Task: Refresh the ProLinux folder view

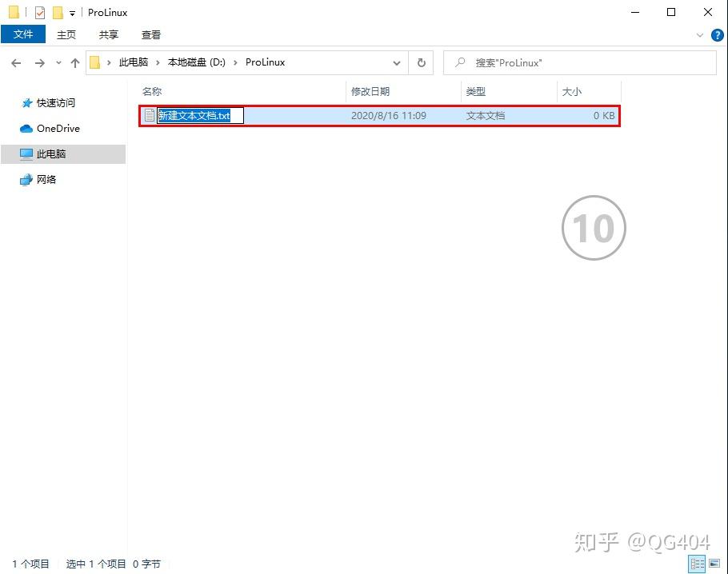Action: click(422, 62)
